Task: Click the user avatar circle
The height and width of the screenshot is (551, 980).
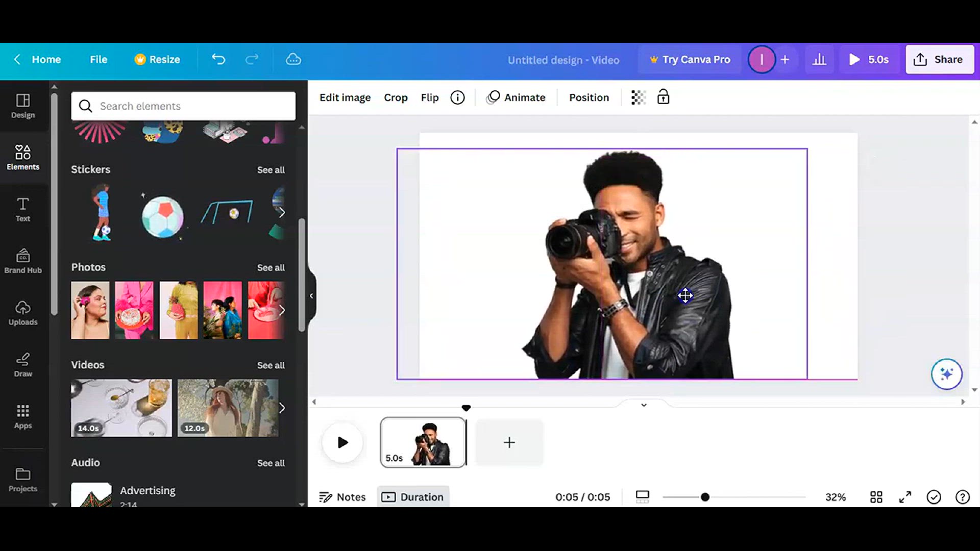Action: click(762, 60)
